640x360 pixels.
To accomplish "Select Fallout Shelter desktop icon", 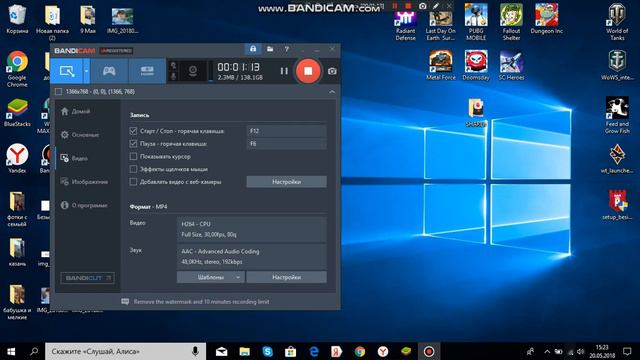I will click(x=511, y=22).
